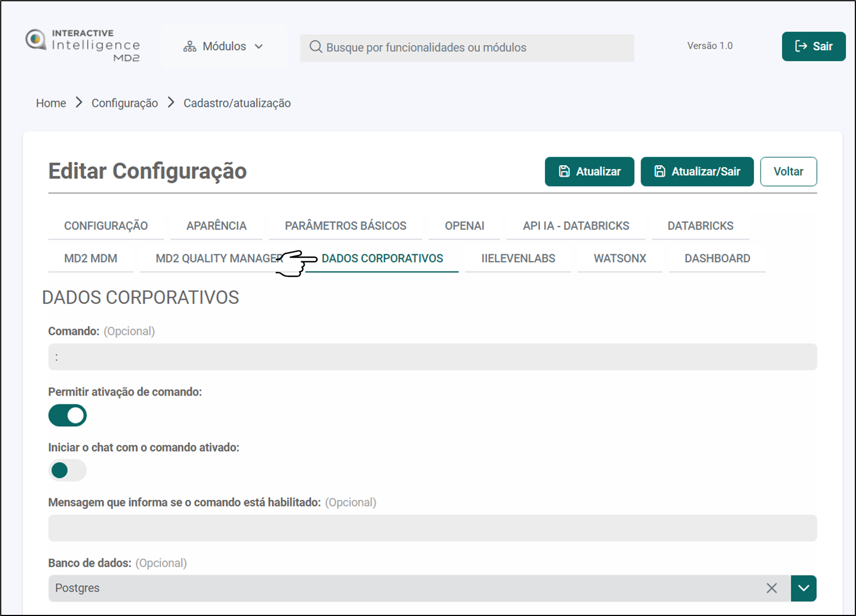The height and width of the screenshot is (616, 856).
Task: Select the APARÊNCIA tab
Action: tap(216, 226)
